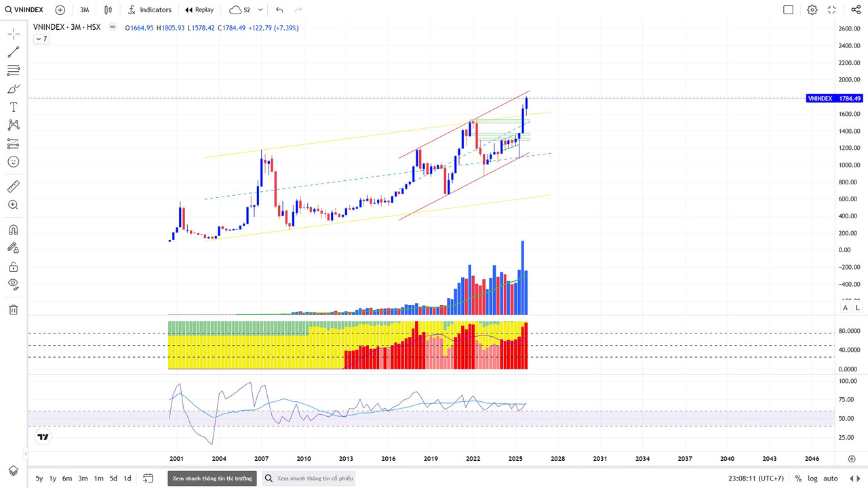Select the 5y time range

[x=39, y=479]
